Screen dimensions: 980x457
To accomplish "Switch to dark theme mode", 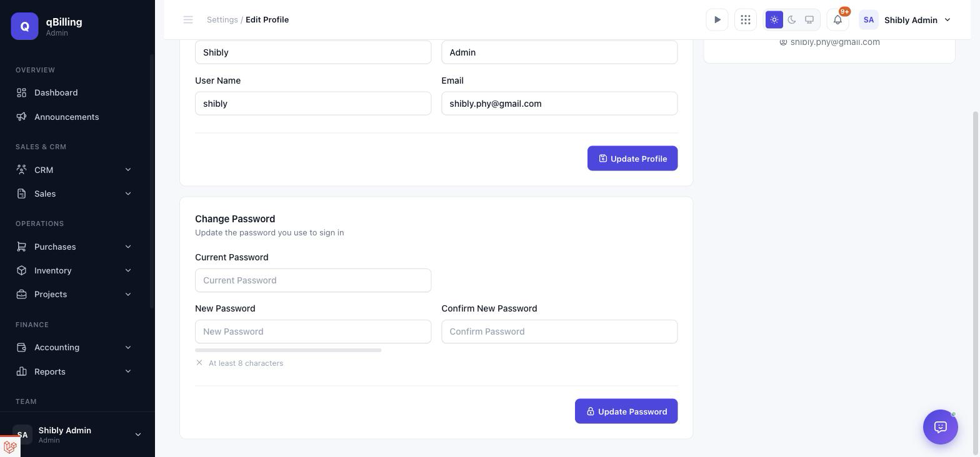I will (792, 20).
